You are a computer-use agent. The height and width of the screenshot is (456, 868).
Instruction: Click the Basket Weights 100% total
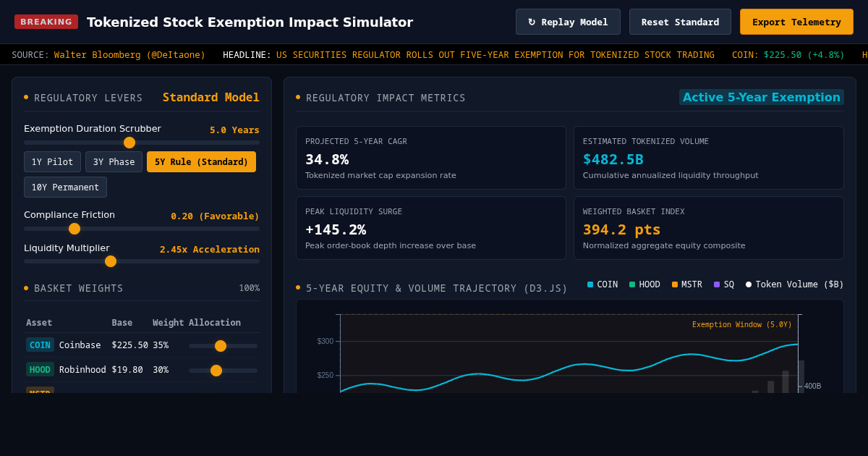tap(250, 288)
